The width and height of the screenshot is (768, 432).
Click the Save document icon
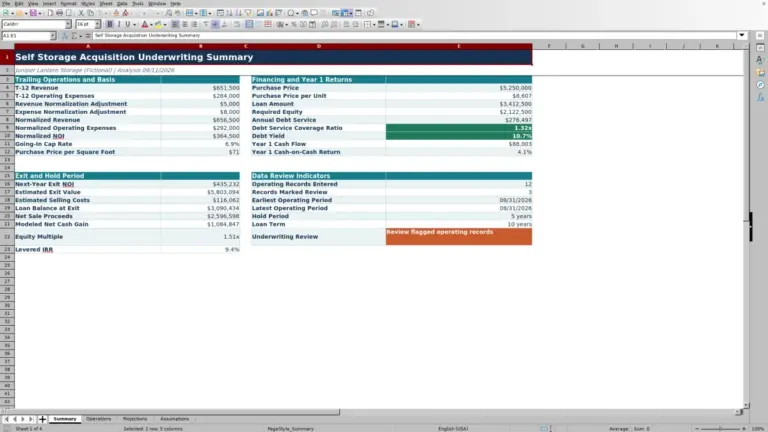pos(33,13)
